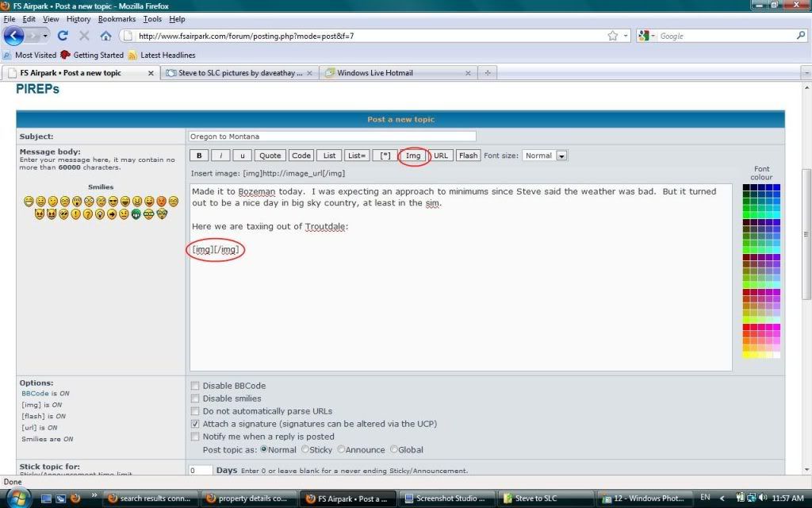Viewport: 812px width, 508px height.
Task: Open Screenshot Studio from the taskbar
Action: point(446,498)
